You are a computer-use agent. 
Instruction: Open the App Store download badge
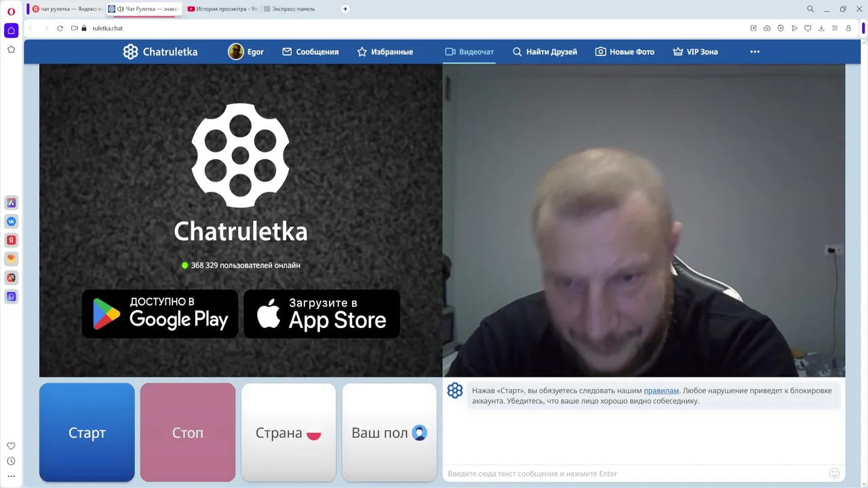(x=321, y=314)
